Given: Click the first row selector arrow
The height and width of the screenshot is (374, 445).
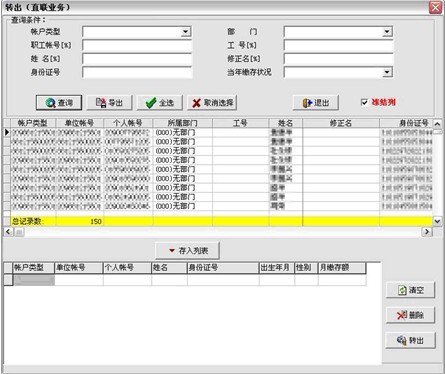Looking at the screenshot, I should [7, 132].
